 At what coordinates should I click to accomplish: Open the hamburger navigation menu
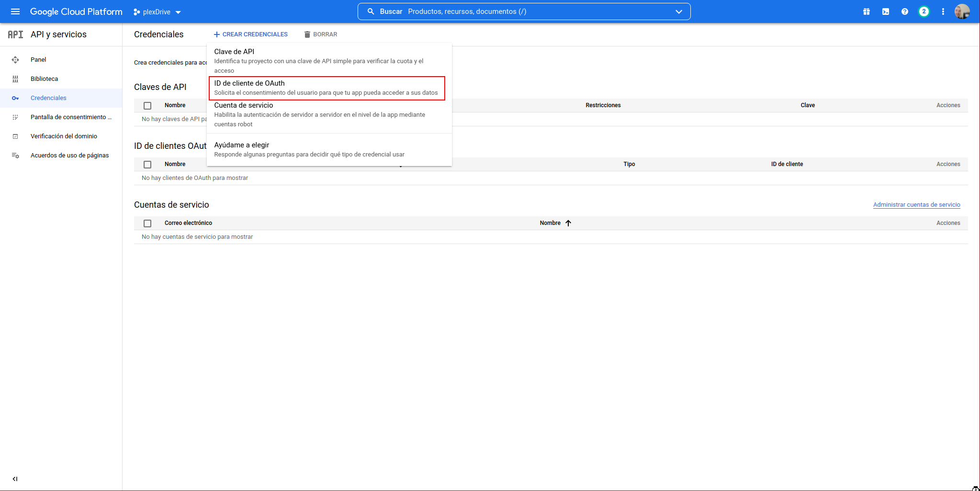pos(15,11)
